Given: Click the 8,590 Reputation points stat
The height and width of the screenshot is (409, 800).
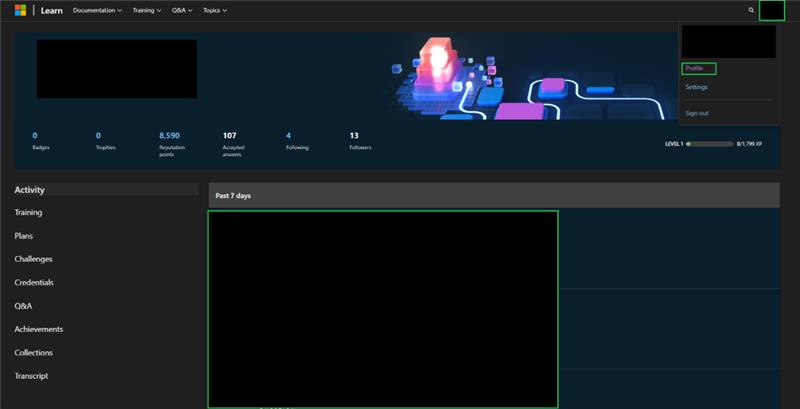Looking at the screenshot, I should click(x=172, y=144).
